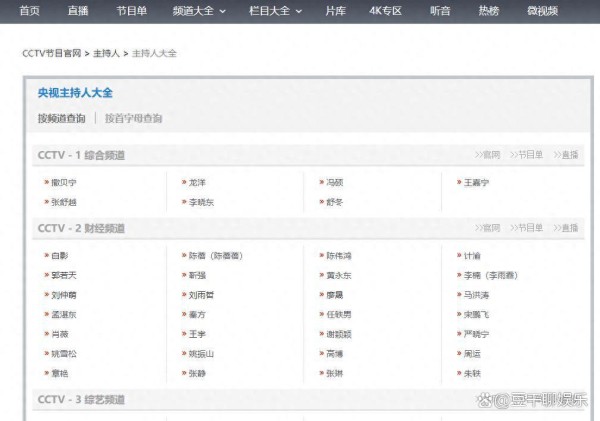Click the host name 舒冬
The image size is (600, 421).
click(335, 202)
